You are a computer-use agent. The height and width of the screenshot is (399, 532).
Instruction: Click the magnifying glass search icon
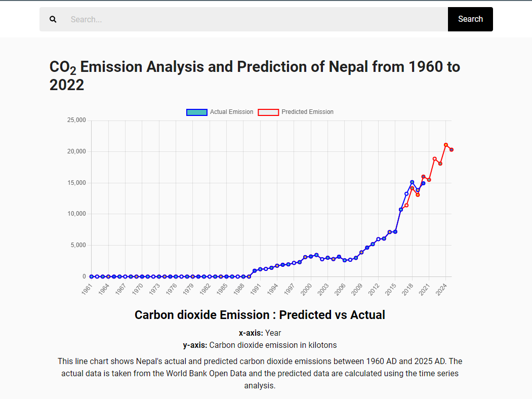(53, 19)
